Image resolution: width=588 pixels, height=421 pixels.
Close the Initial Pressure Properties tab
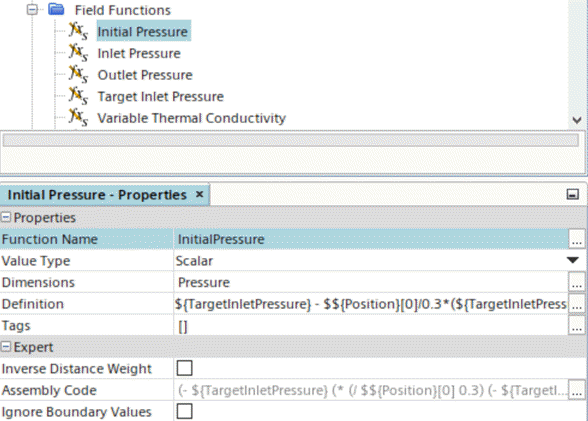(200, 194)
